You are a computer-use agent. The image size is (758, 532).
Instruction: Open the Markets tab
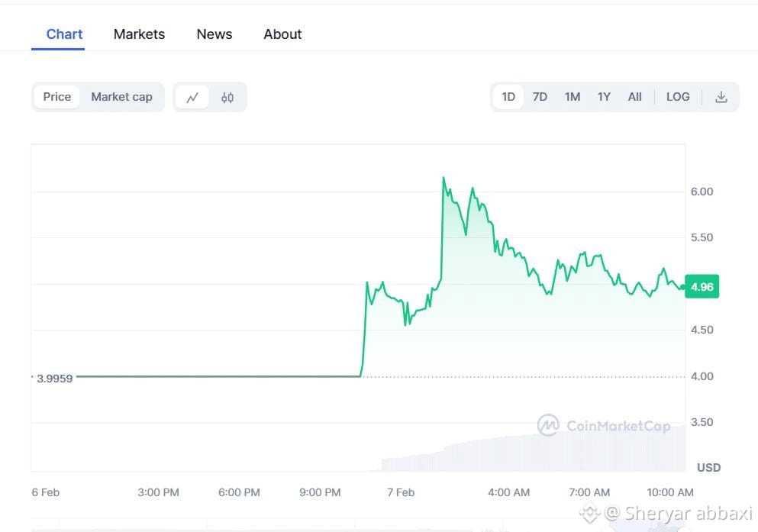tap(139, 34)
